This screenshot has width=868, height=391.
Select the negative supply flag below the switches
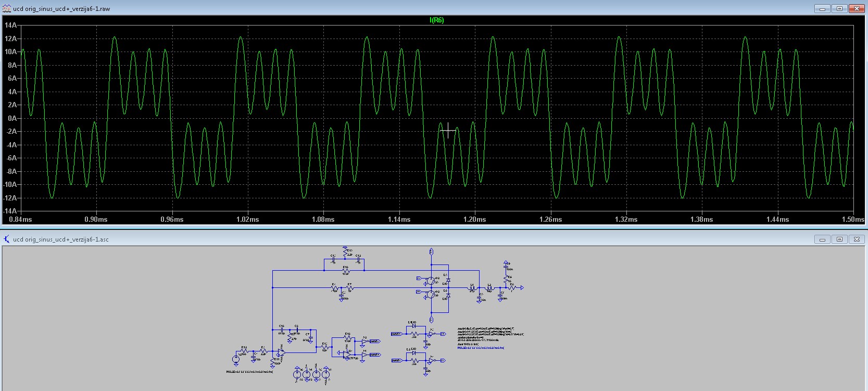click(431, 319)
